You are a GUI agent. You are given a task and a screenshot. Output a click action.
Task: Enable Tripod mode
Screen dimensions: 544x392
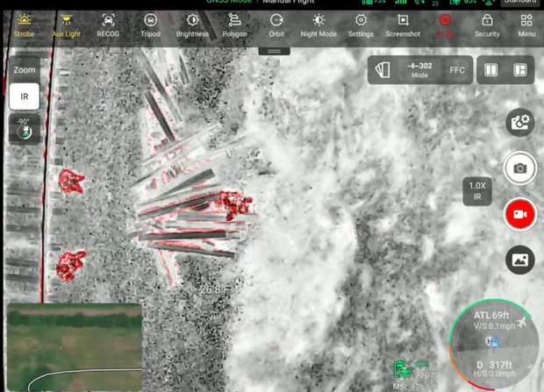(x=150, y=26)
